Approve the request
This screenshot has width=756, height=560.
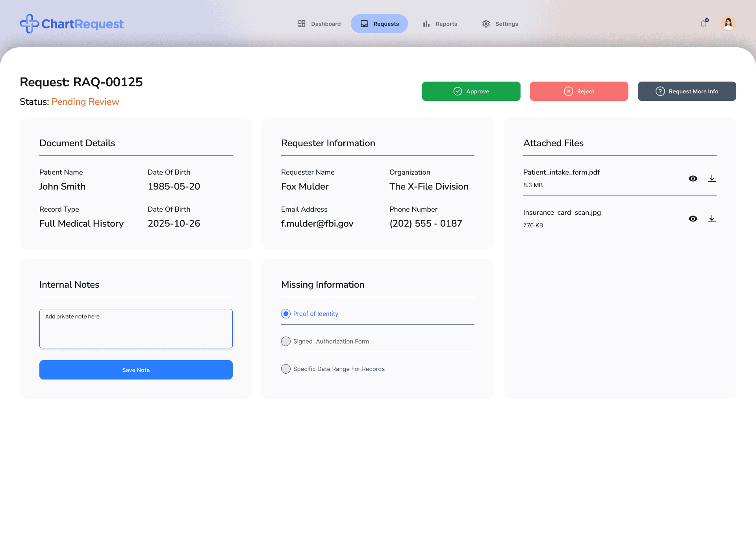click(471, 91)
